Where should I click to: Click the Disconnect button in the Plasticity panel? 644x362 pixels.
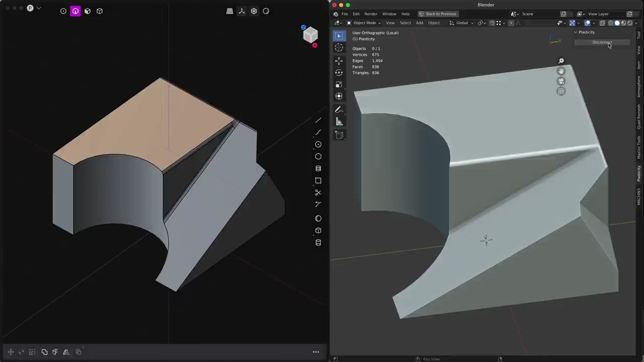(x=602, y=42)
